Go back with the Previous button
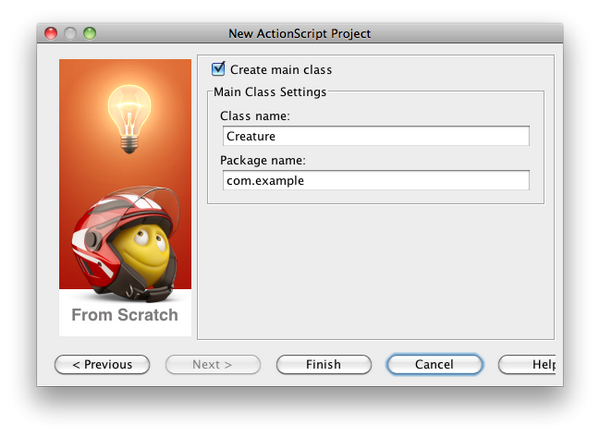 (102, 365)
